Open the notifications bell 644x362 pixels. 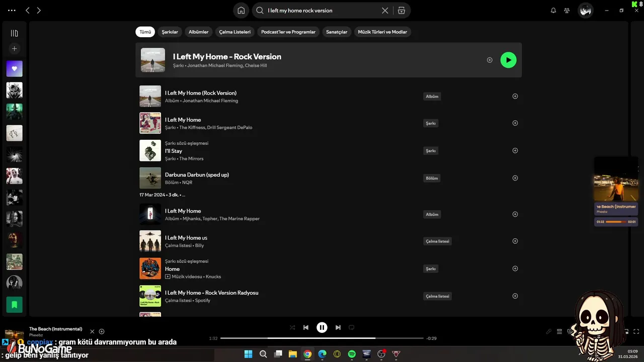point(553,11)
